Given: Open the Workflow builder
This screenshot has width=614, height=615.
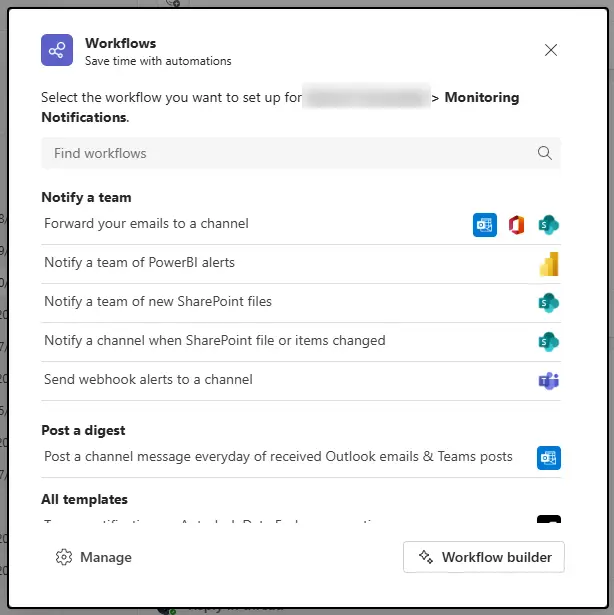Looking at the screenshot, I should pyautogui.click(x=484, y=557).
